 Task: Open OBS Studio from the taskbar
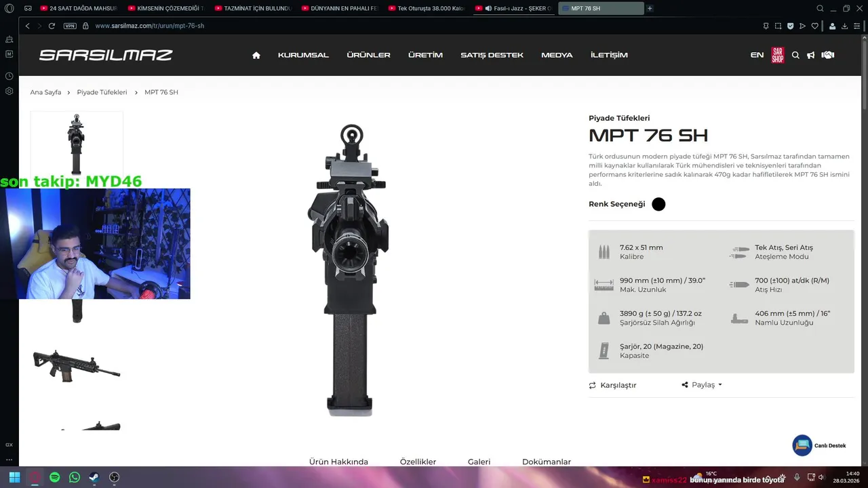(114, 477)
